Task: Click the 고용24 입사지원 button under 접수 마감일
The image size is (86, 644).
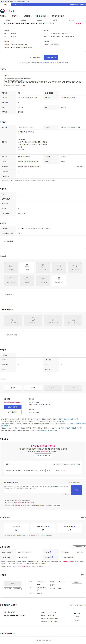Action: [13, 407]
